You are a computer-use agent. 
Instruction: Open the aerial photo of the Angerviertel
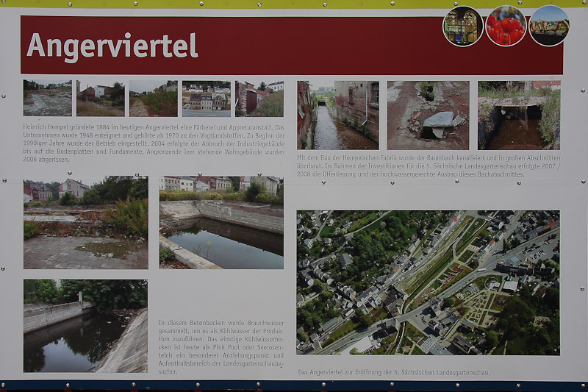428,282
